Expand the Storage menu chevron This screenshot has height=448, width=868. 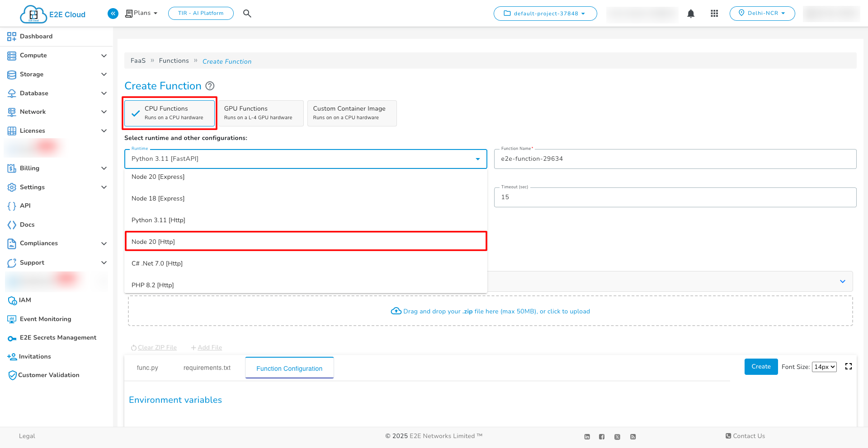coord(104,75)
